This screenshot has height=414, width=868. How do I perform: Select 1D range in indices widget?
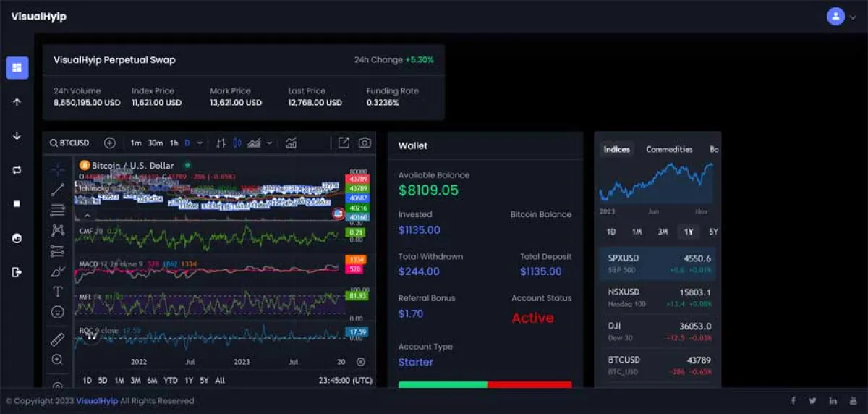point(611,232)
